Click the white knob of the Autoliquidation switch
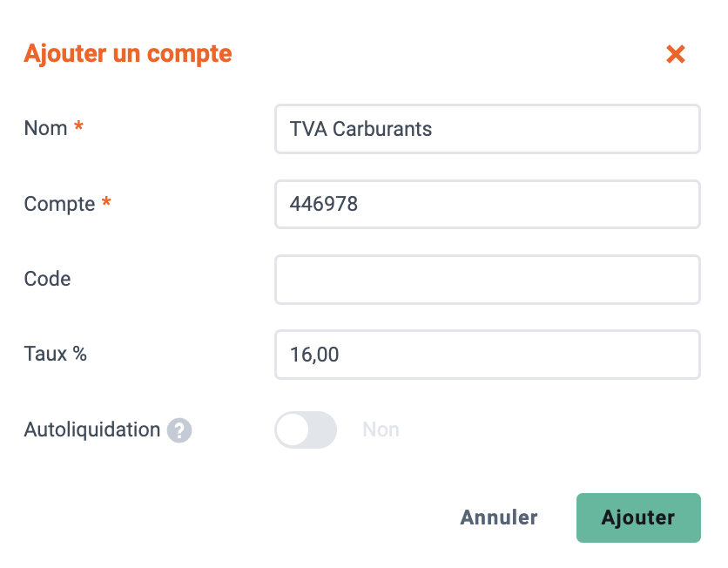728x568 pixels. tap(293, 429)
